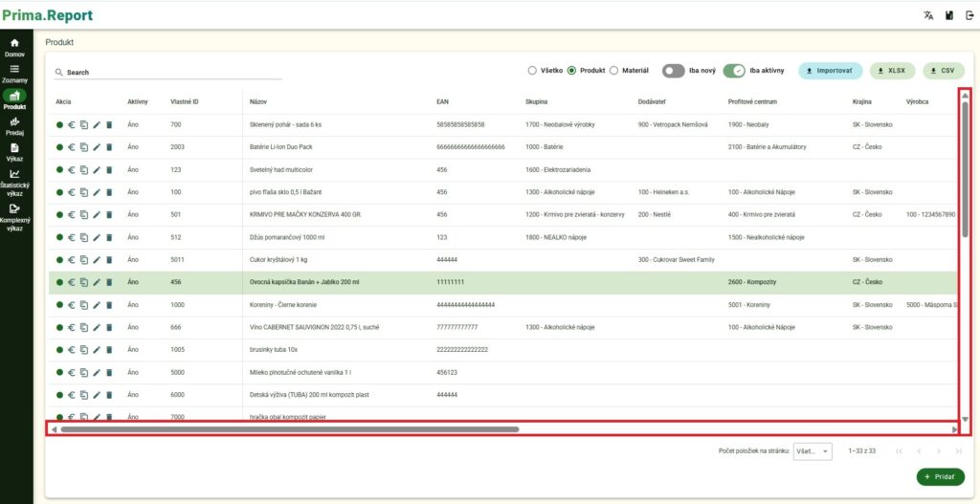Image resolution: width=980 pixels, height=504 pixels.
Task: Open Predaj section in sidebar
Action: 14,126
